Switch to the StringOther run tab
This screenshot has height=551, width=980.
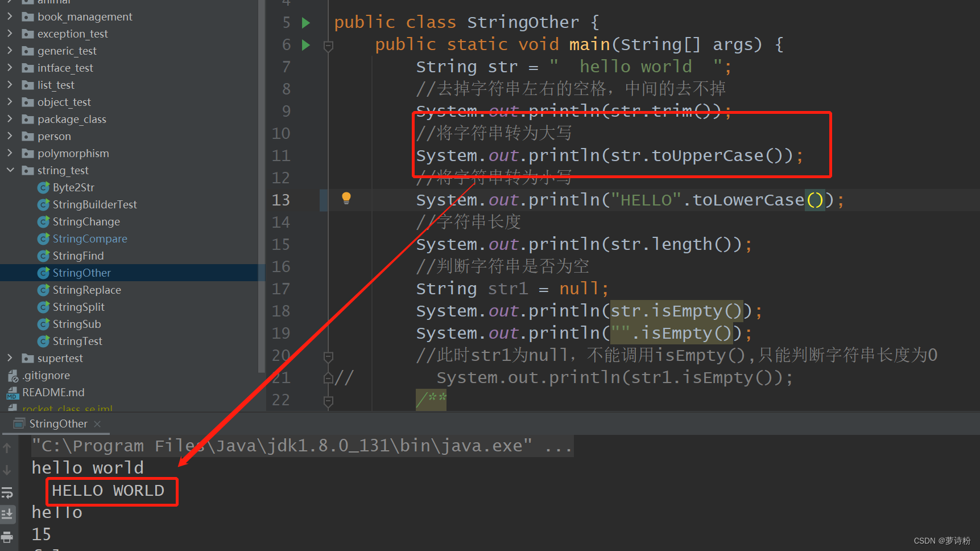coord(58,423)
